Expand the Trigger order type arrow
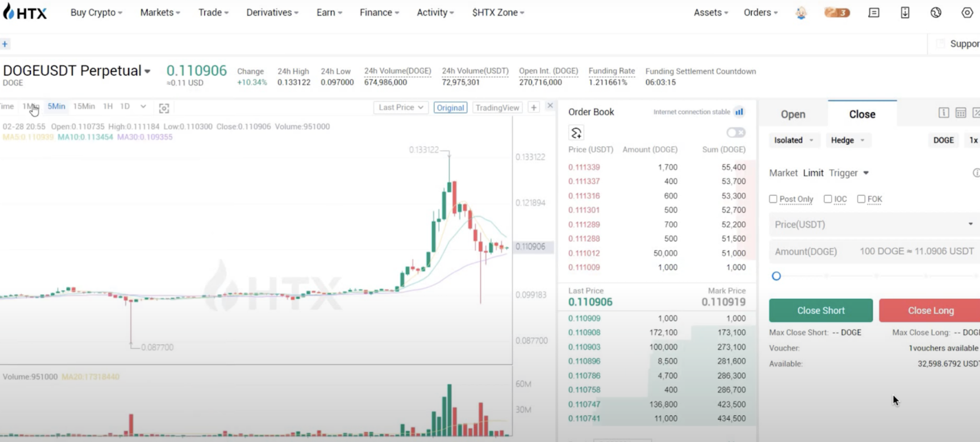The image size is (980, 442). coord(866,173)
